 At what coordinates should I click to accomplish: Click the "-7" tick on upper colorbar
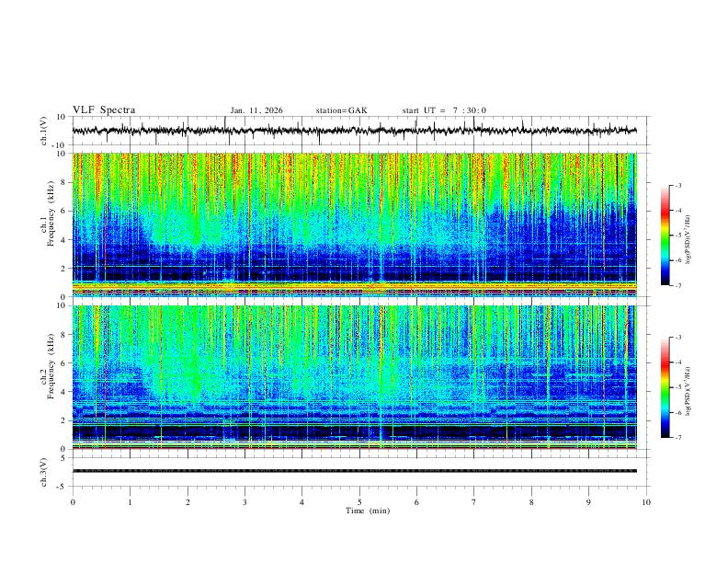pyautogui.click(x=677, y=285)
